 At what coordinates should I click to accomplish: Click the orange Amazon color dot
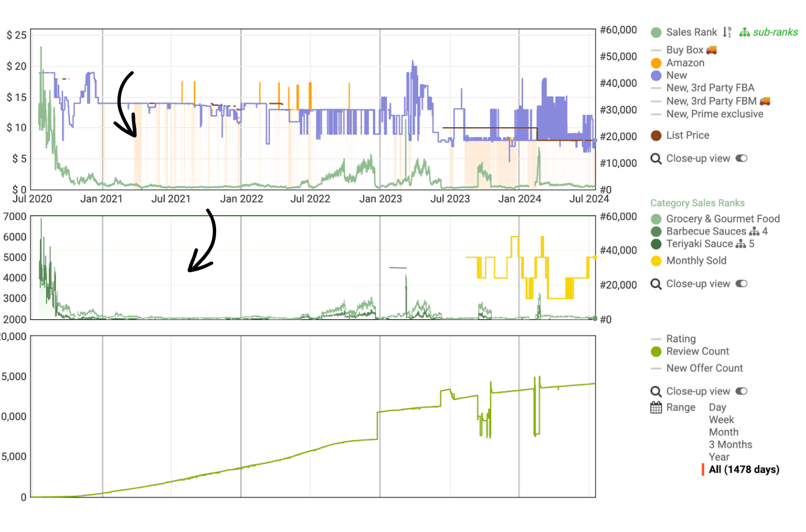pos(656,63)
